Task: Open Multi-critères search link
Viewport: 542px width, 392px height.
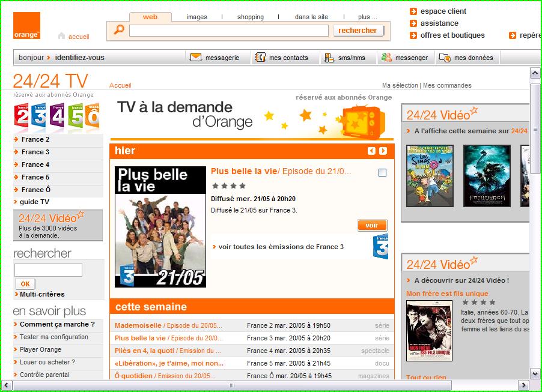Action: click(x=42, y=294)
